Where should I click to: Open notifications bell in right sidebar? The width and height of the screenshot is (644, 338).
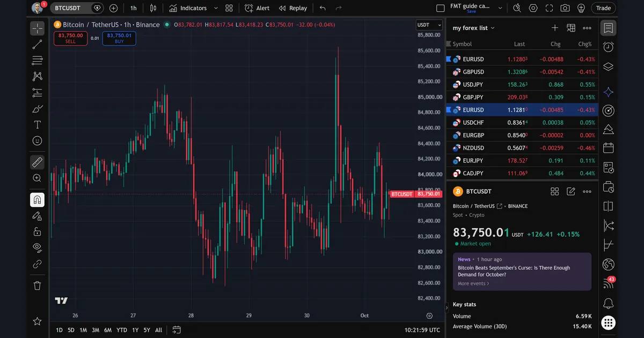pyautogui.click(x=608, y=304)
